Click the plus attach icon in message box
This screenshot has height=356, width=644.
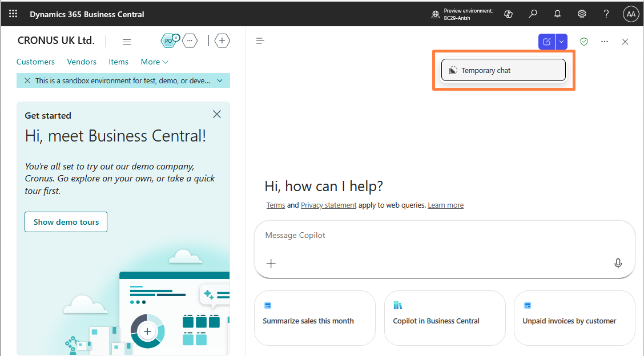coord(271,263)
